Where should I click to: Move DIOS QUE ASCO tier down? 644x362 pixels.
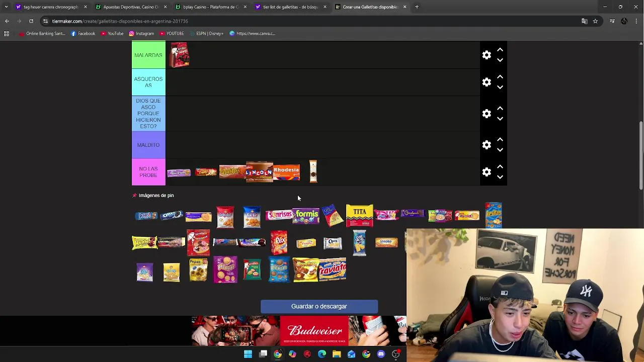500,119
